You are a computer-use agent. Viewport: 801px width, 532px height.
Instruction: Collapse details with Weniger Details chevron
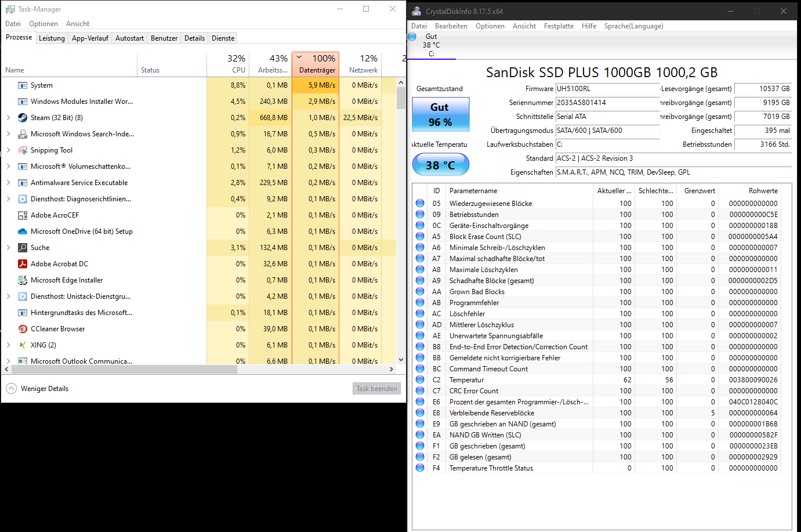click(x=11, y=389)
